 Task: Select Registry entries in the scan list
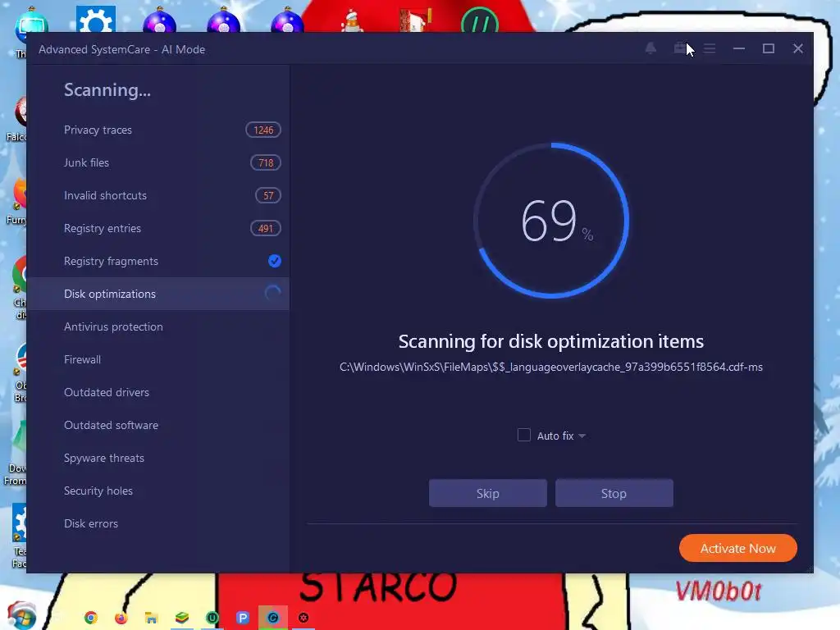tap(158, 228)
